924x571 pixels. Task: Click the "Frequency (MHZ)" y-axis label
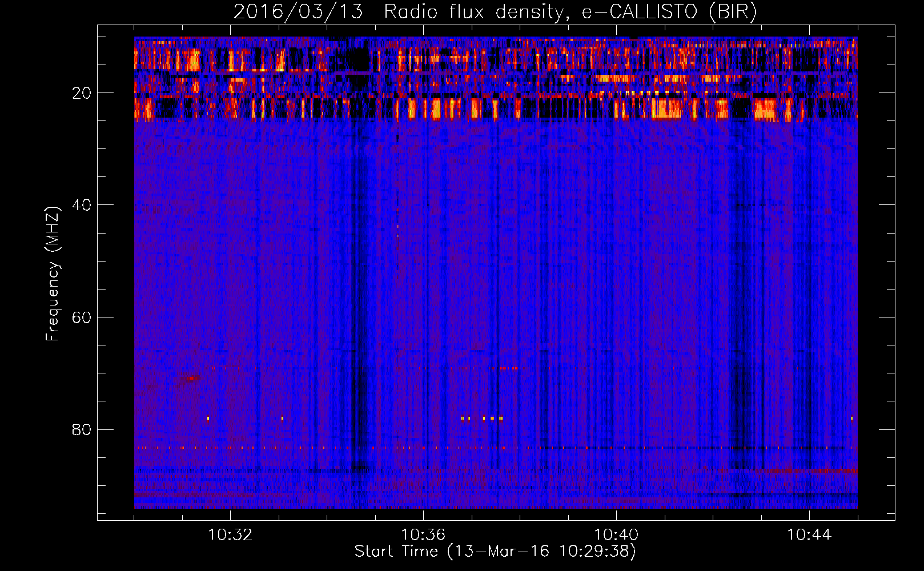[x=53, y=274]
